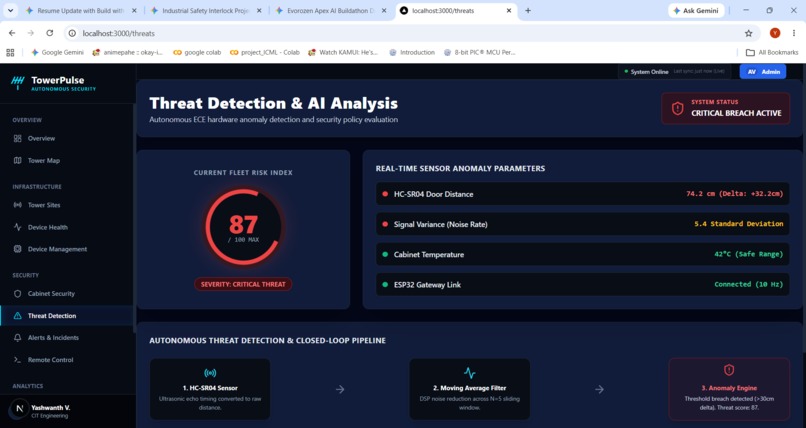Click the HC-SR04 Sensor radio icon
This screenshot has width=806, height=428.
[x=210, y=373]
